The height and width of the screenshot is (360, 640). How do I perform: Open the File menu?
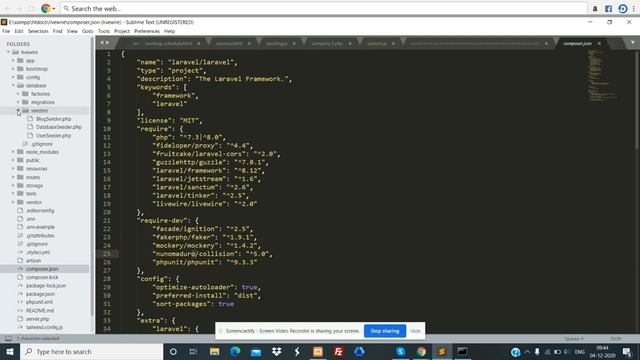6,31
